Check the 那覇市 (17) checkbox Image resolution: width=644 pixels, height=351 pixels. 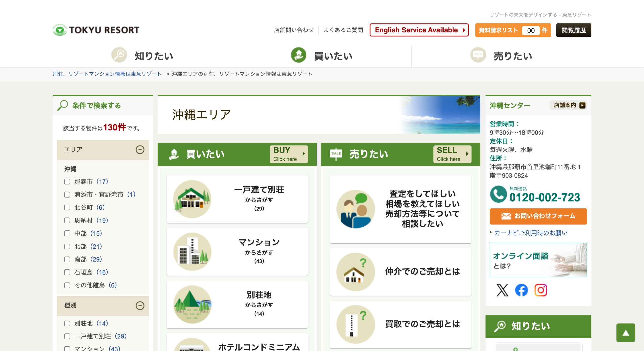click(x=67, y=182)
